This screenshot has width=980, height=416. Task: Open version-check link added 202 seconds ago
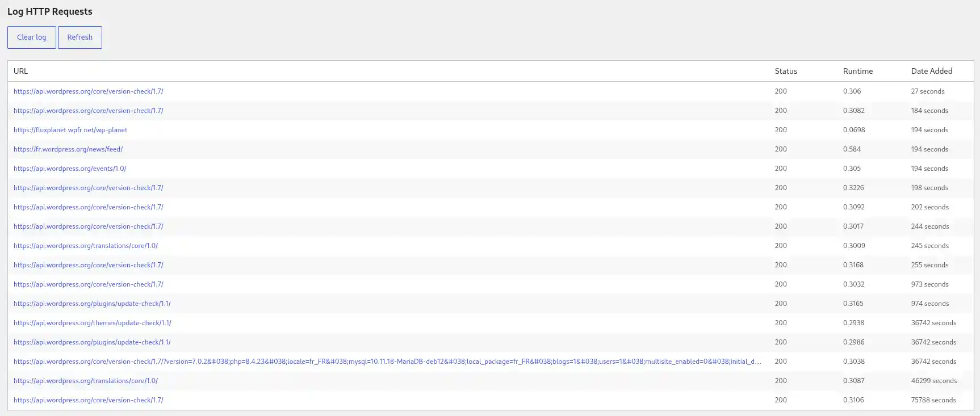[x=89, y=207]
